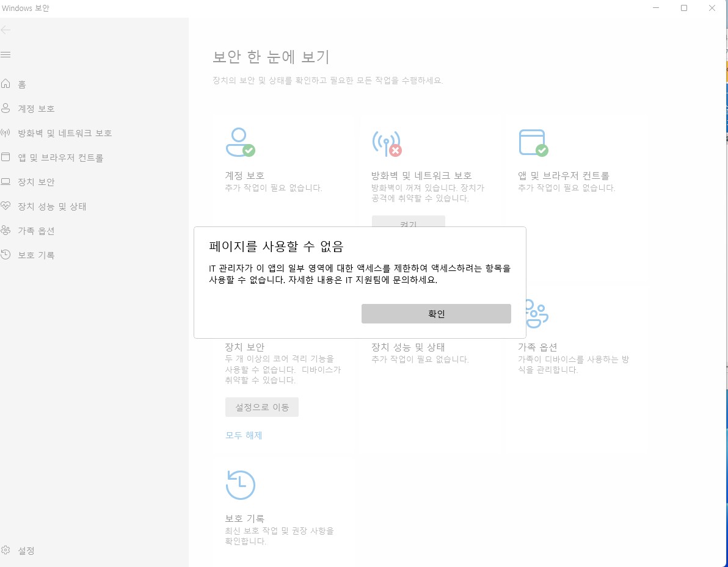This screenshot has width=728, height=567.
Task: Select 장치 보안 in the sidebar
Action: 36,182
